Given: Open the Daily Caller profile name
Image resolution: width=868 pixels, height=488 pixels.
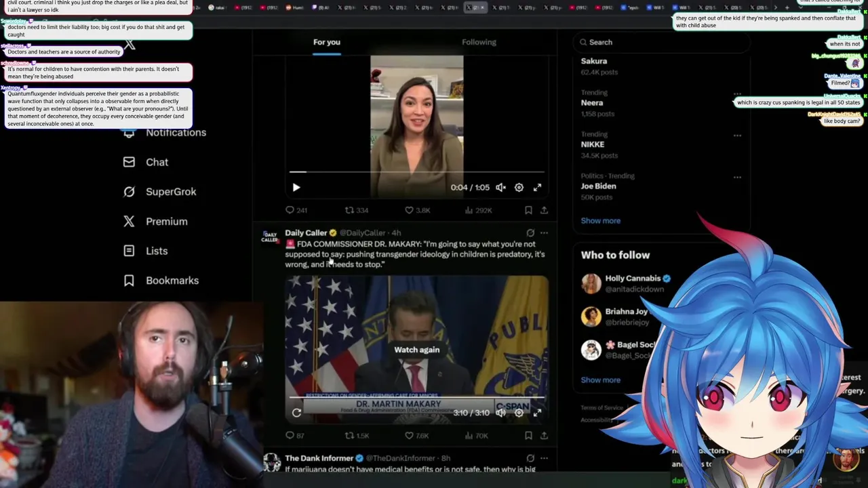Looking at the screenshot, I should 306,232.
